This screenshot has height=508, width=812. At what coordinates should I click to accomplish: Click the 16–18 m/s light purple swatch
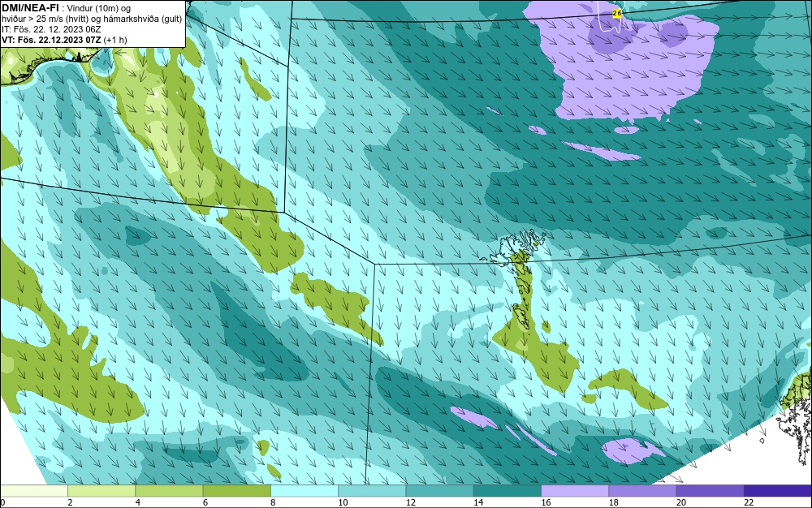click(x=575, y=491)
